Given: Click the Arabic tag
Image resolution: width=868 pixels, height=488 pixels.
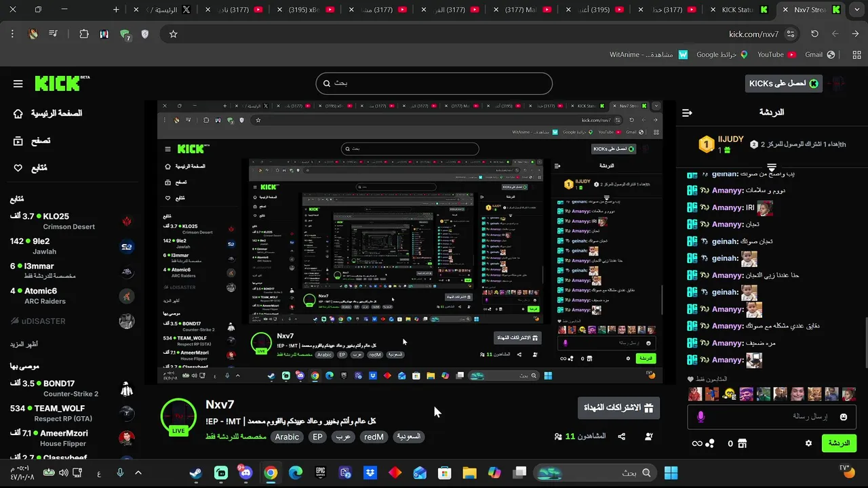Looking at the screenshot, I should [287, 437].
